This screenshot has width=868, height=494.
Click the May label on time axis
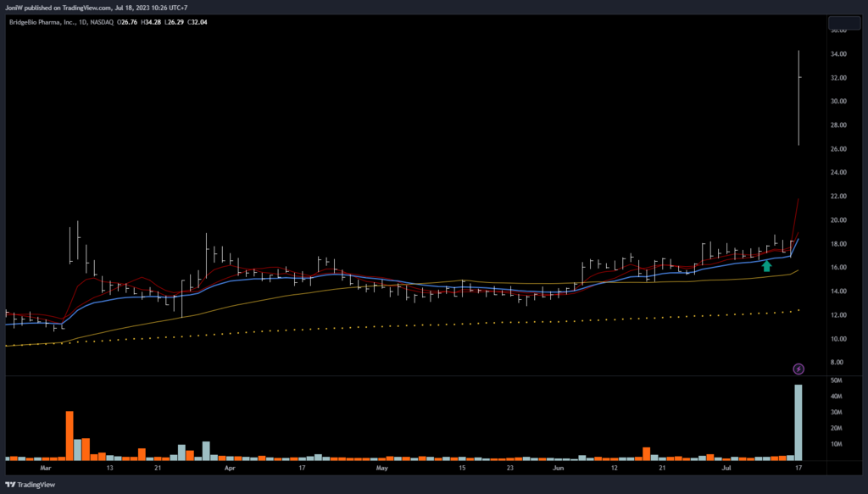pos(381,467)
